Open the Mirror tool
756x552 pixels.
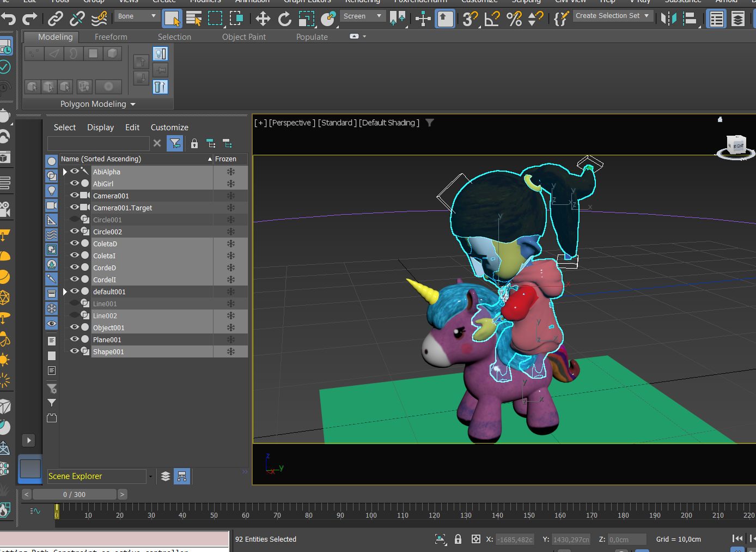(x=668, y=19)
